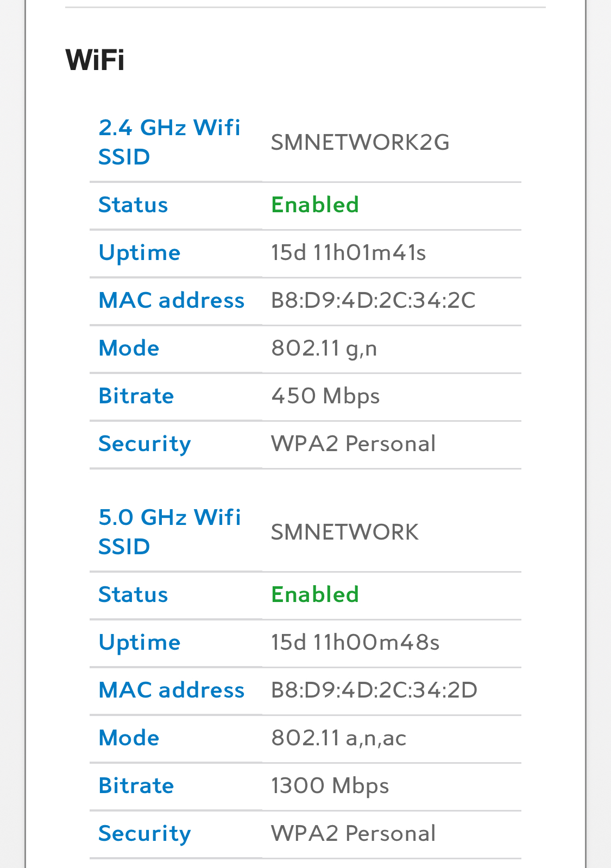611x868 pixels.
Task: Click the 802.11 a,n,ac mode value
Action: 339,738
